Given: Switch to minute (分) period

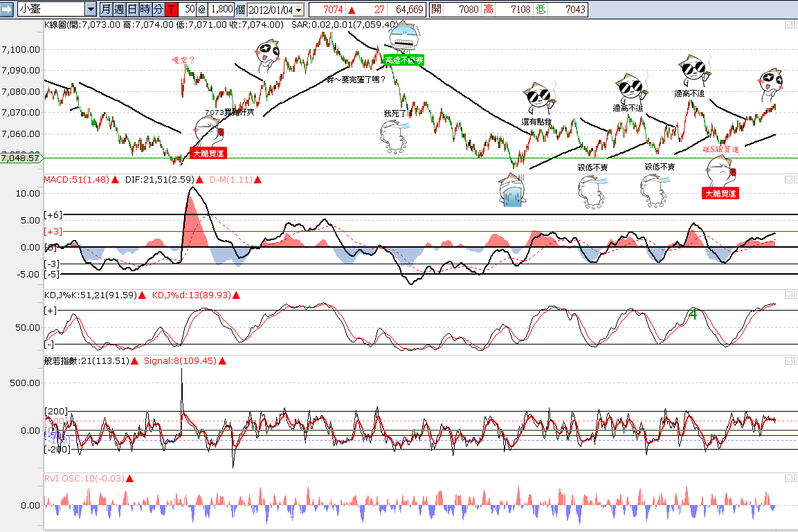Looking at the screenshot, I should 158,9.
